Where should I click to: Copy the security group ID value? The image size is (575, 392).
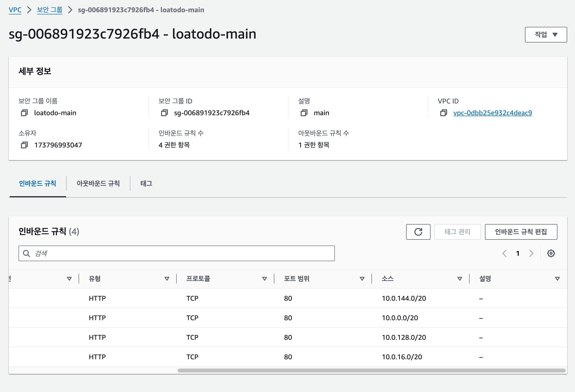[164, 113]
